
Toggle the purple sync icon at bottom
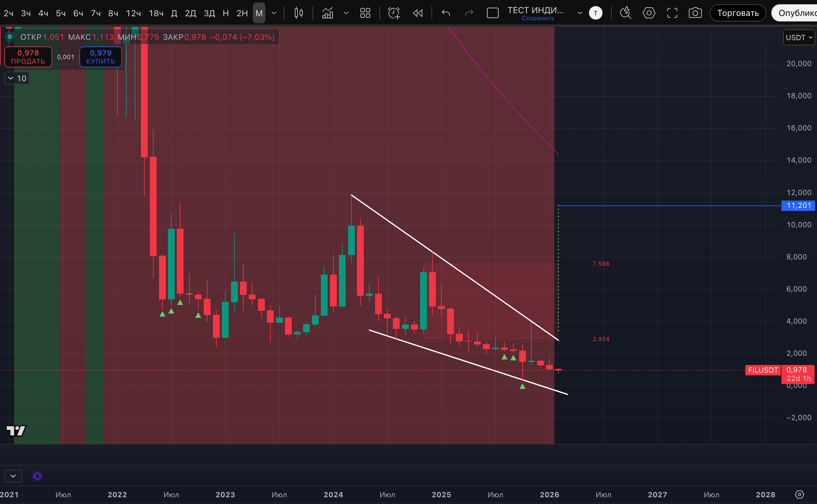pyautogui.click(x=37, y=476)
